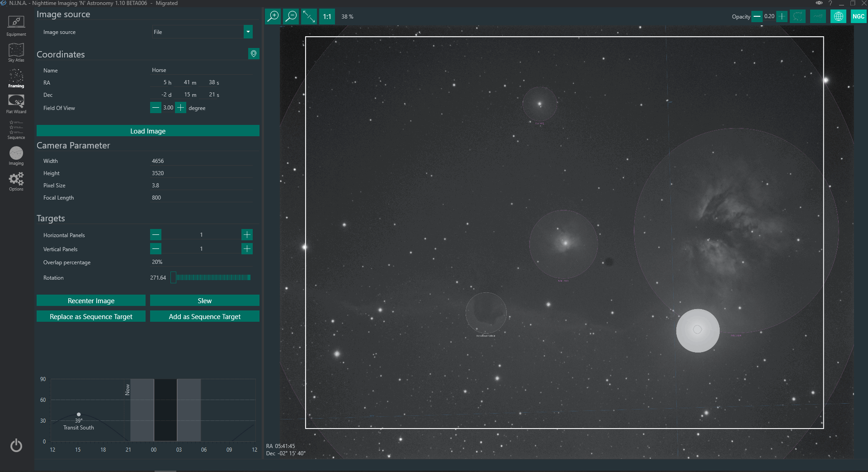
Task: Decrease the overlay Opacity
Action: click(x=757, y=17)
